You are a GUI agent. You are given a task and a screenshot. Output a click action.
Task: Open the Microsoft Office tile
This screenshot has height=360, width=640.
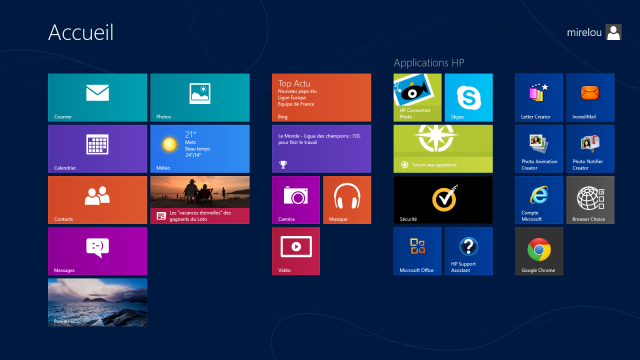coord(418,251)
